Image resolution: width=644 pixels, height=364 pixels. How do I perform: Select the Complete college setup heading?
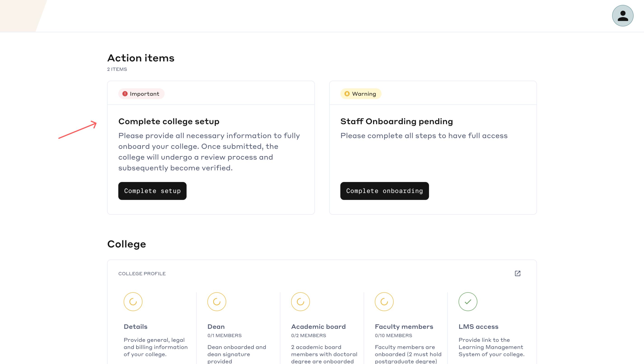169,121
